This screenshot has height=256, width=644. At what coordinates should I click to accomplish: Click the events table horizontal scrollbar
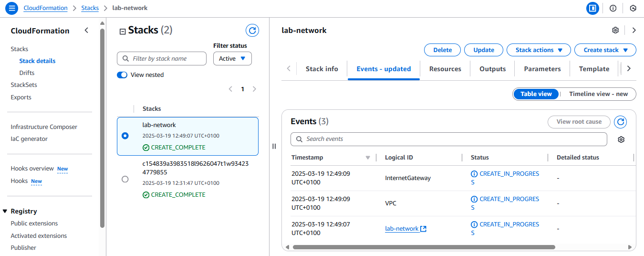coord(424,247)
